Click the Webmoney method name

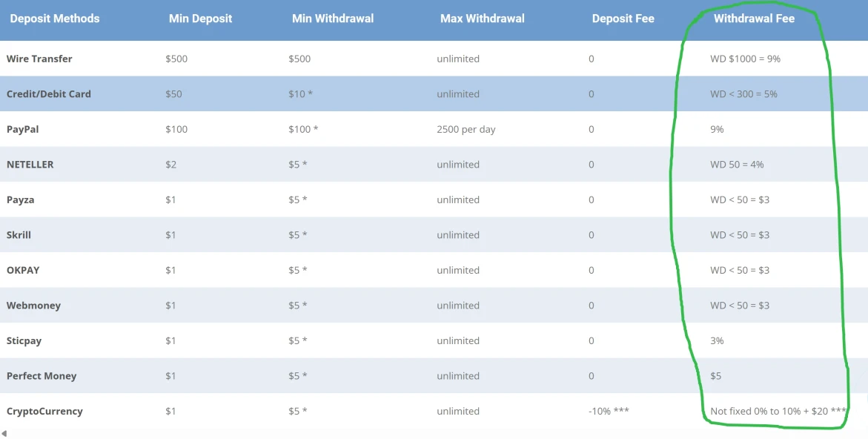pyautogui.click(x=33, y=306)
